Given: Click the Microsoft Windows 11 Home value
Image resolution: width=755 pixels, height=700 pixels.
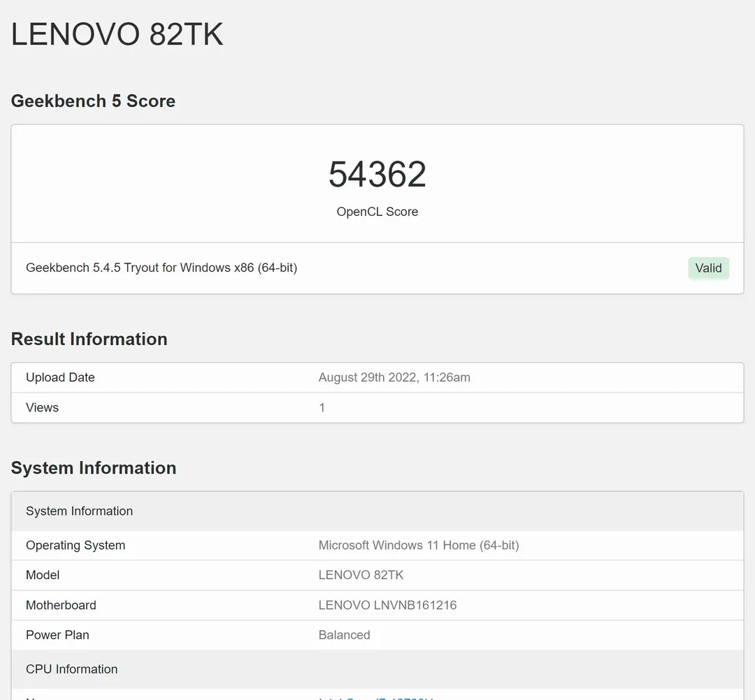Looking at the screenshot, I should tap(419, 546).
